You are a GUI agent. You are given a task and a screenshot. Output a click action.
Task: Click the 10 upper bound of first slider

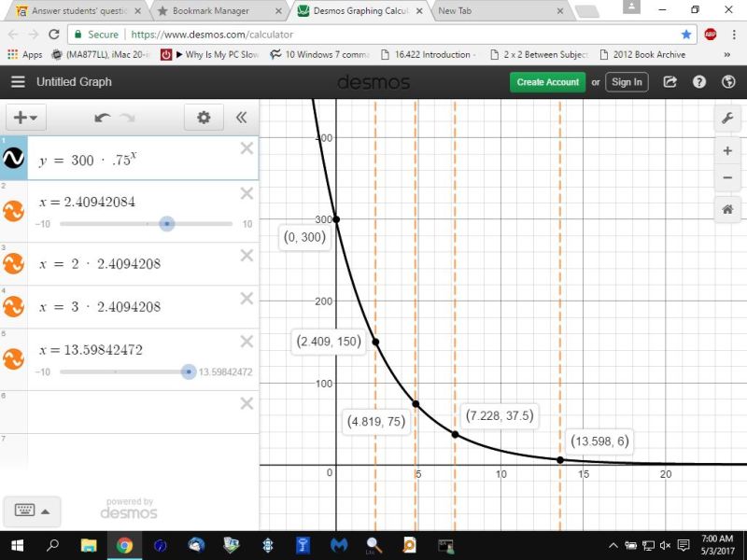[247, 224]
